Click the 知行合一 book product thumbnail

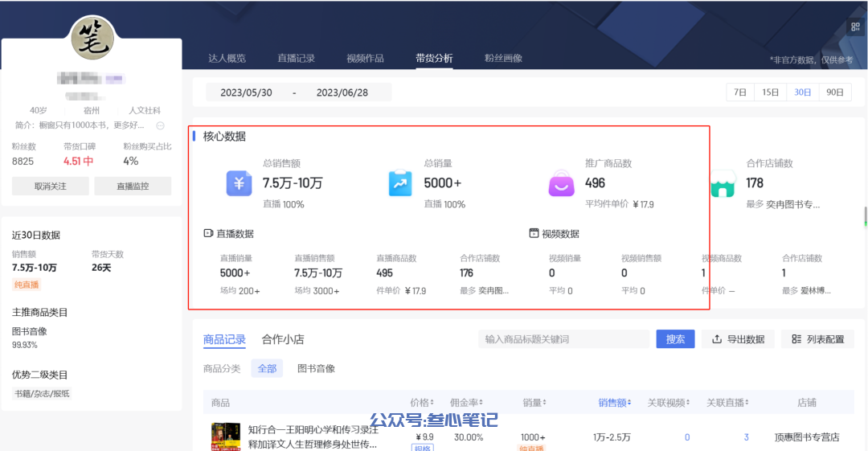point(226,437)
